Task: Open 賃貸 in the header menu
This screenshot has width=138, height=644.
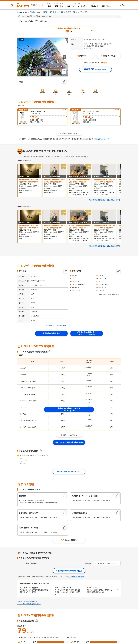Action: (49, 6)
